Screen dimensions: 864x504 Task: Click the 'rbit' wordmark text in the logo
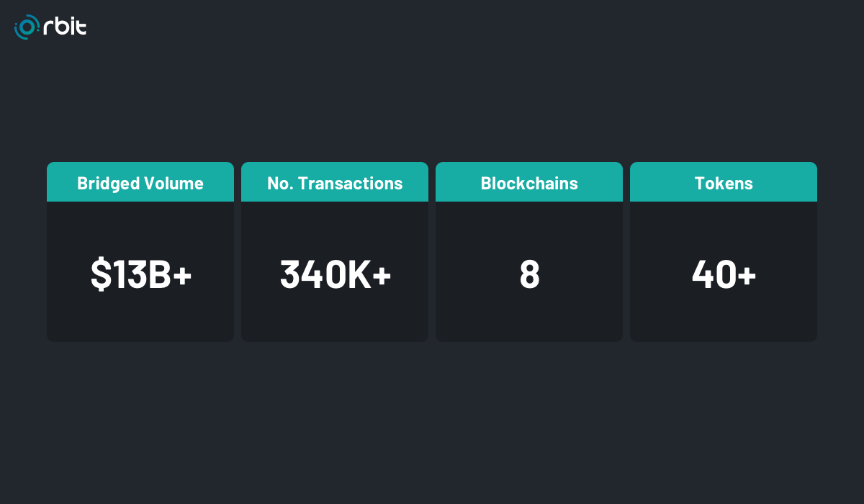pyautogui.click(x=65, y=27)
